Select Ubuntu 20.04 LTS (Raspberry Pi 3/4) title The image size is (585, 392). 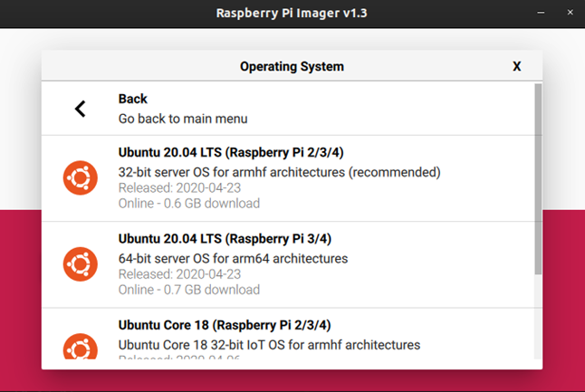(225, 239)
